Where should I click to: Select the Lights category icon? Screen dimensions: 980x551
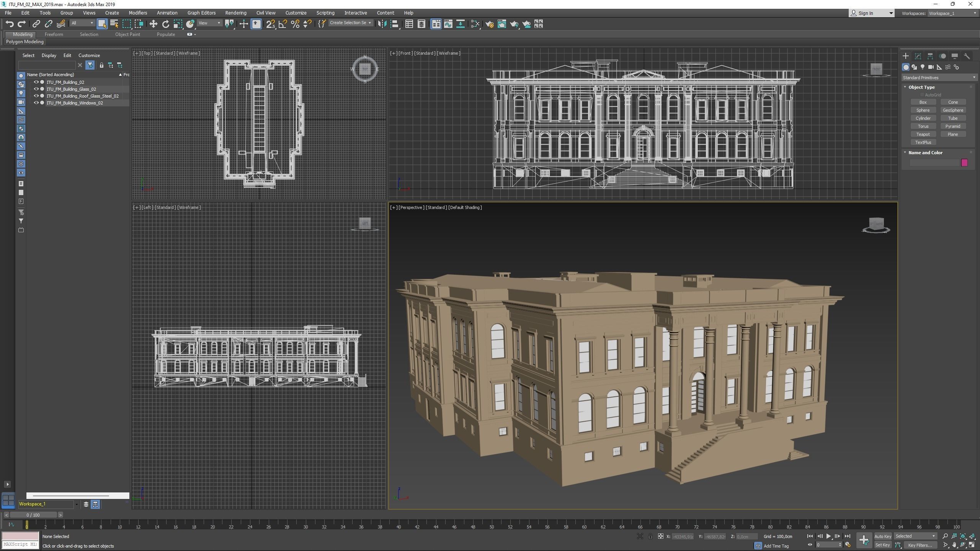coord(923,67)
